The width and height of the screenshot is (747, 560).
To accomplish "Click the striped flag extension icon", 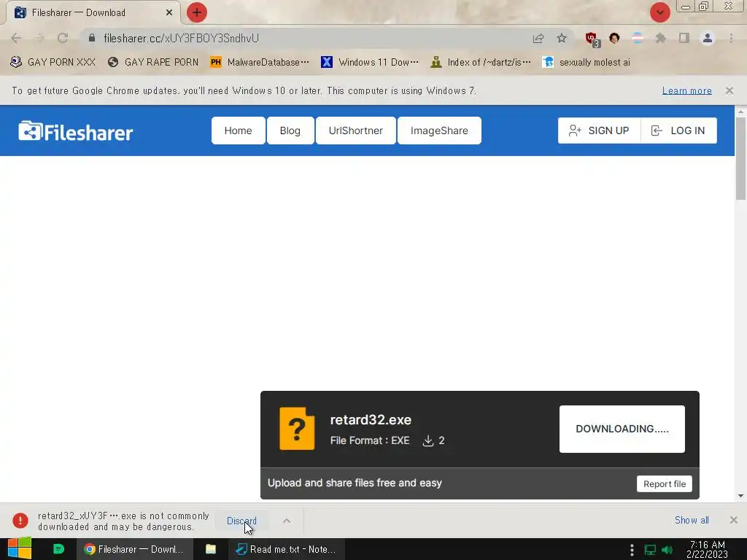I will (x=638, y=38).
